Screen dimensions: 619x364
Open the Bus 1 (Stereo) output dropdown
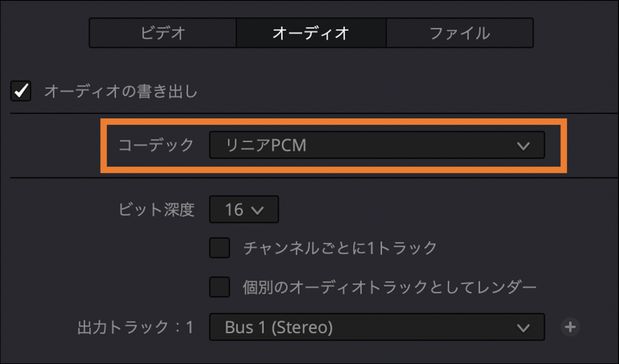[377, 327]
